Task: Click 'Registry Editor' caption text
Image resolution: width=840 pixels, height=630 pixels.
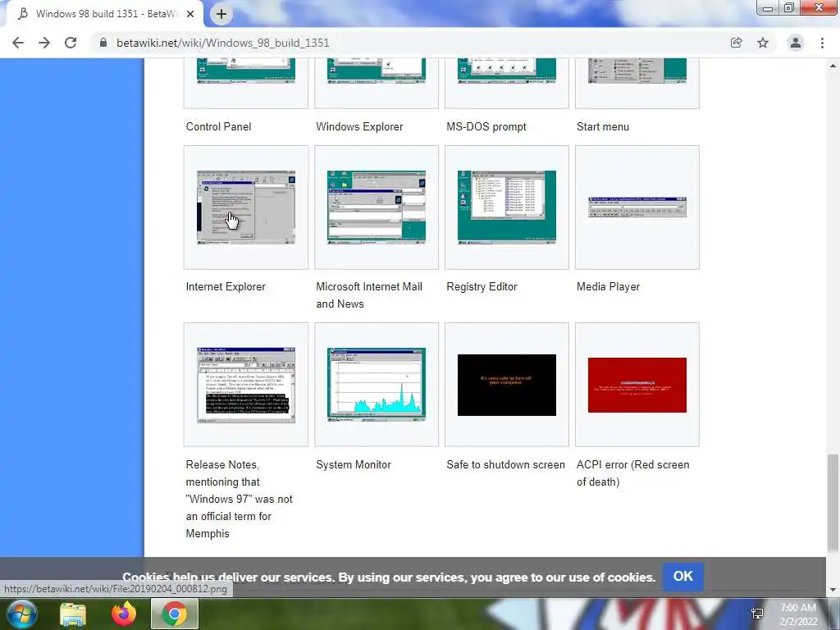Action: (482, 286)
